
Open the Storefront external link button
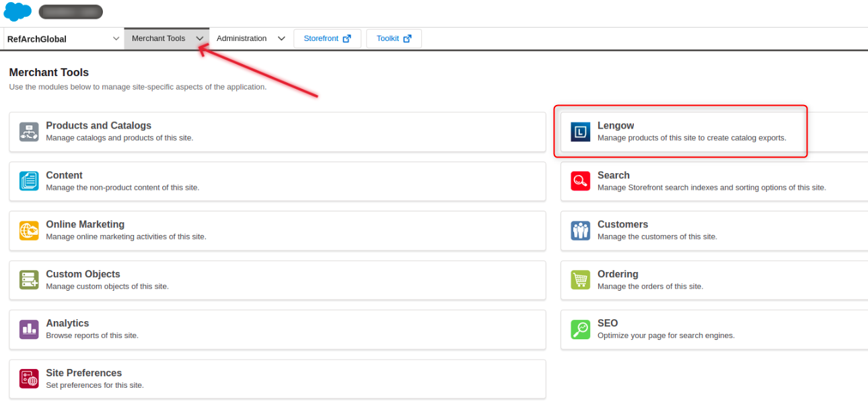(x=327, y=39)
